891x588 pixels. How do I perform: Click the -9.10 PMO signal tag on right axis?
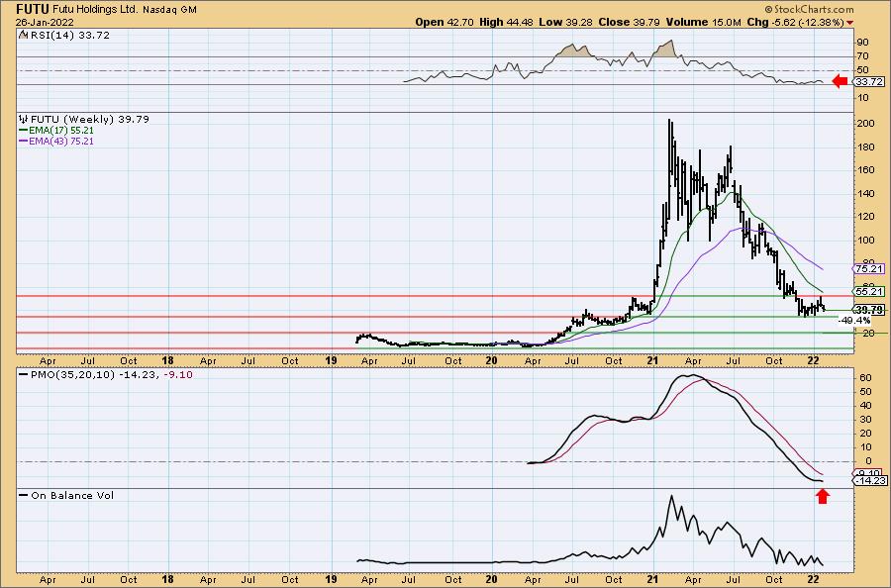pos(869,472)
